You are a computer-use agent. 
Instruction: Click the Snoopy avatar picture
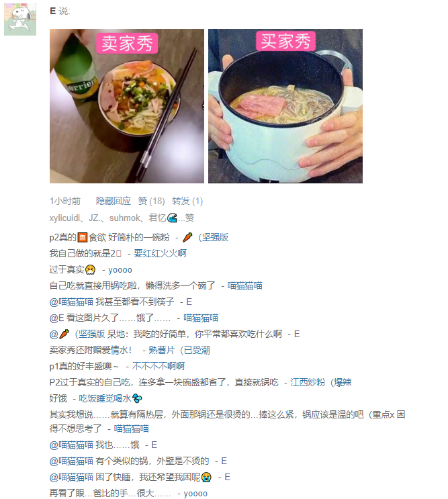tap(20, 19)
